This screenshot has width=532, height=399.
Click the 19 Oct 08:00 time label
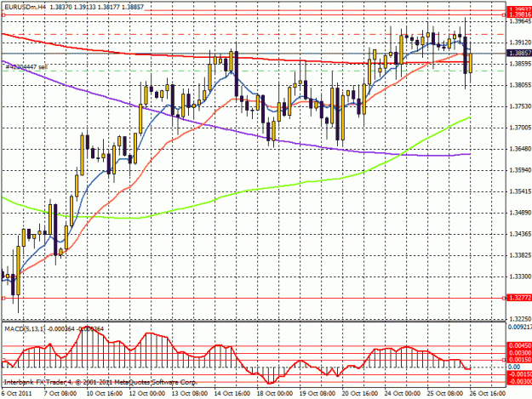(x=317, y=393)
